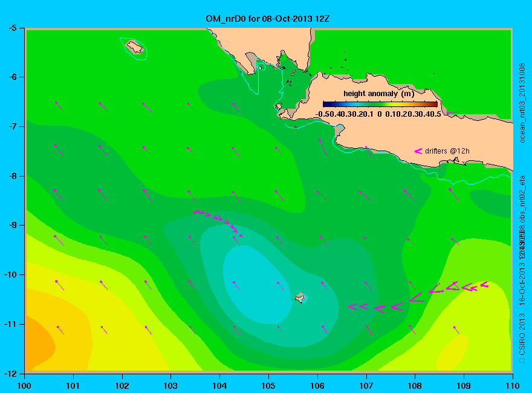Image resolution: width=532 pixels, height=393 pixels.
Task: Click longitude tick label 103
Action: pyautogui.click(x=170, y=386)
